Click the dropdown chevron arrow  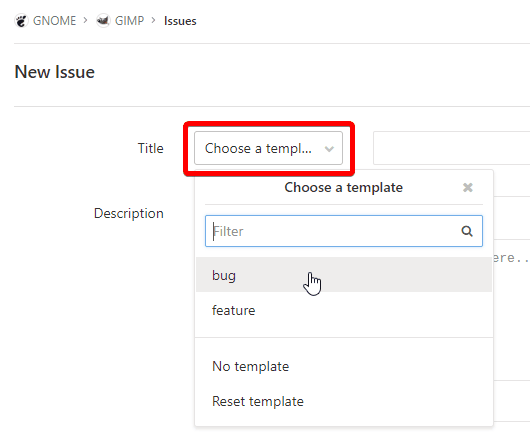coord(329,149)
